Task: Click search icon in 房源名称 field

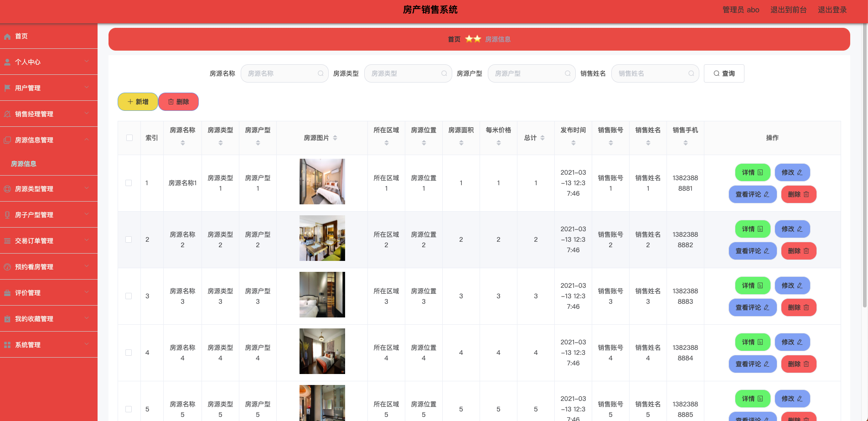Action: [x=320, y=73]
